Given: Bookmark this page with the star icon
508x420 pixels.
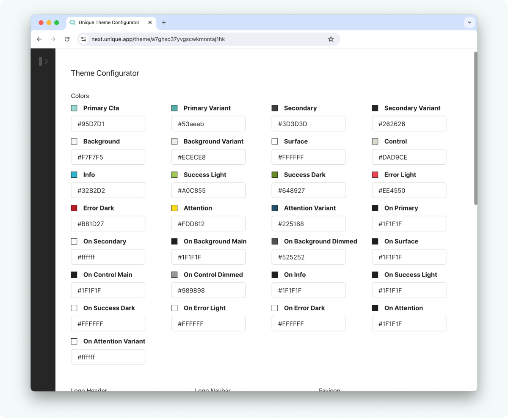Looking at the screenshot, I should [331, 39].
